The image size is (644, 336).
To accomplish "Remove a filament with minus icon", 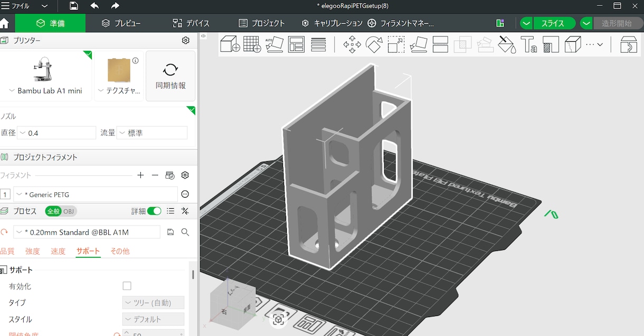I will (x=155, y=175).
